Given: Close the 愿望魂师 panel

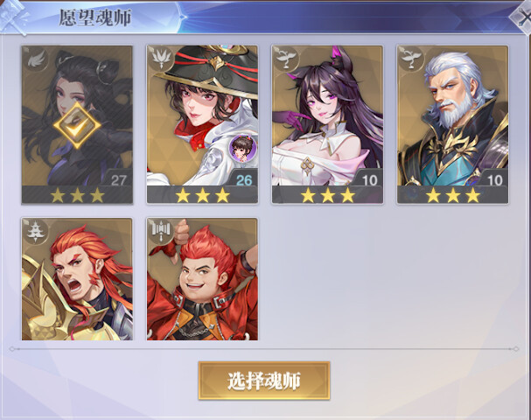Looking at the screenshot, I should 521,17.
